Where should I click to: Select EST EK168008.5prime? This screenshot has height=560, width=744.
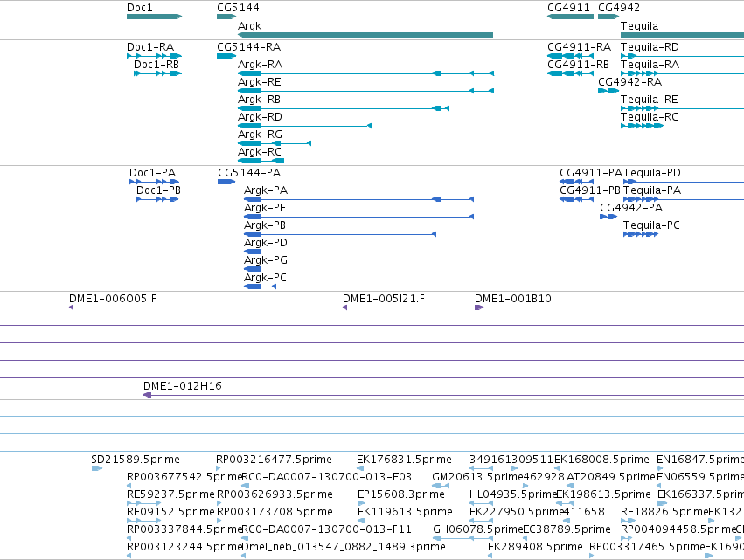(558, 468)
